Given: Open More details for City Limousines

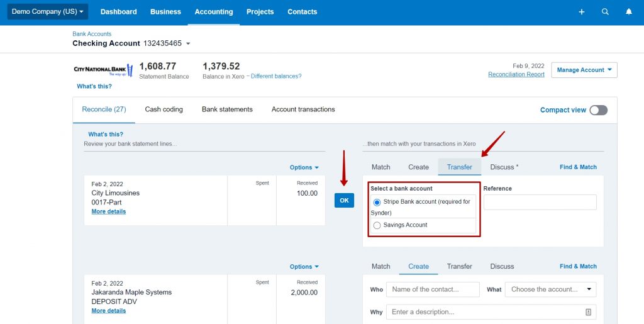Looking at the screenshot, I should [109, 211].
